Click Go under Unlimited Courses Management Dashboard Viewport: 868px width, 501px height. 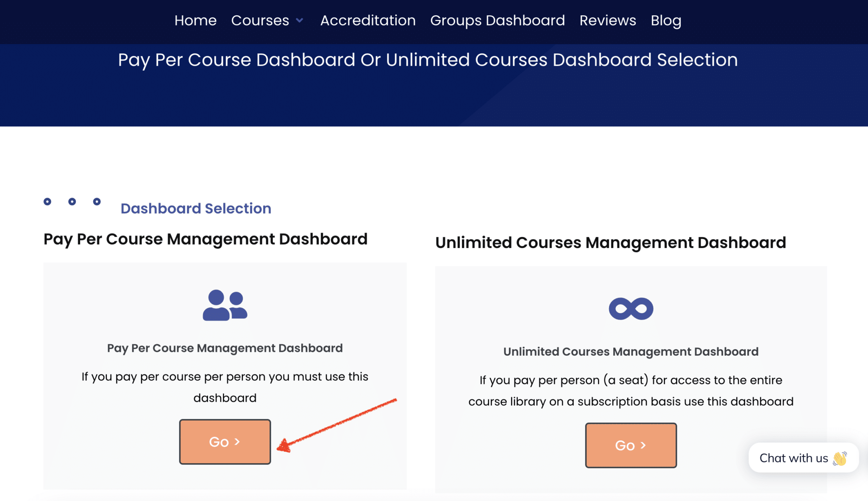tap(630, 445)
